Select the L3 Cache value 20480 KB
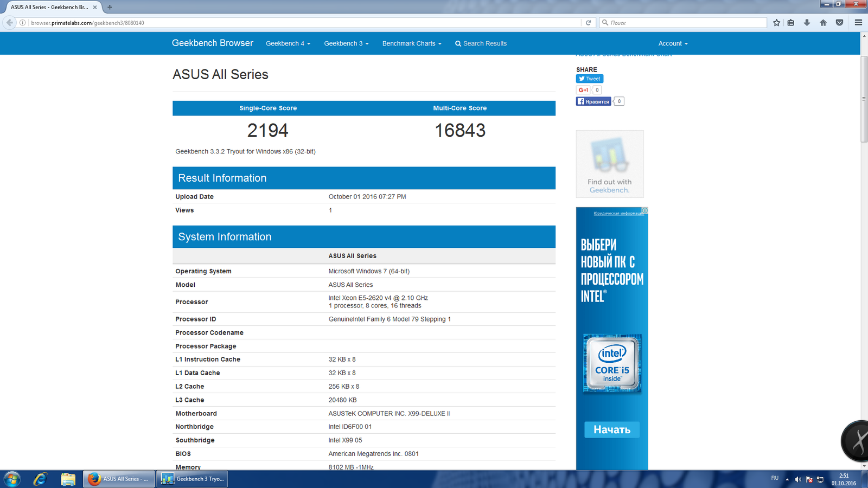 (342, 400)
